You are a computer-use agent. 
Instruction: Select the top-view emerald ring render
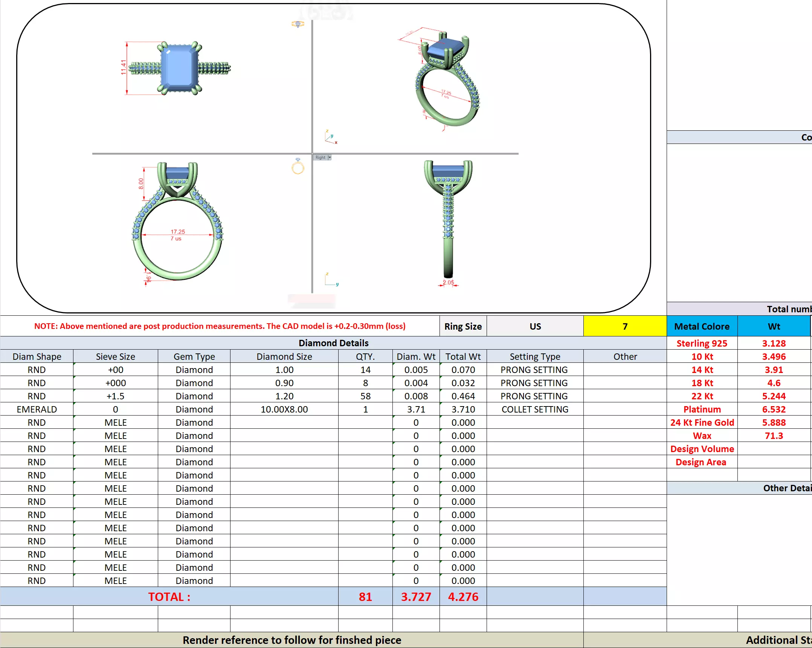(x=180, y=68)
